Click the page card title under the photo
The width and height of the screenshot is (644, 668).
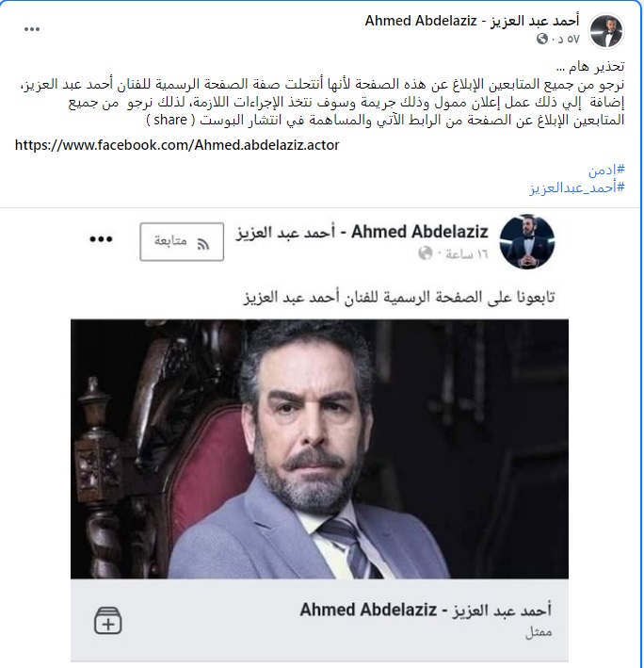426,611
